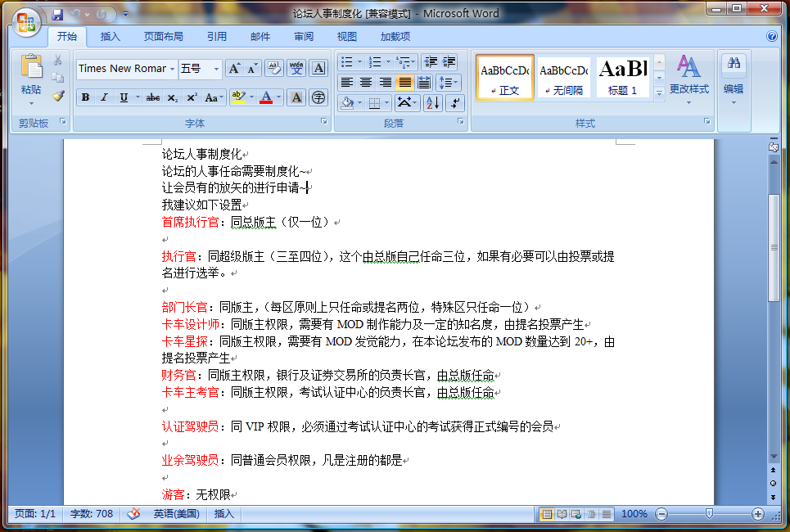The height and width of the screenshot is (532, 790).
Task: Click language indicator 英语(美国)
Action: click(176, 514)
